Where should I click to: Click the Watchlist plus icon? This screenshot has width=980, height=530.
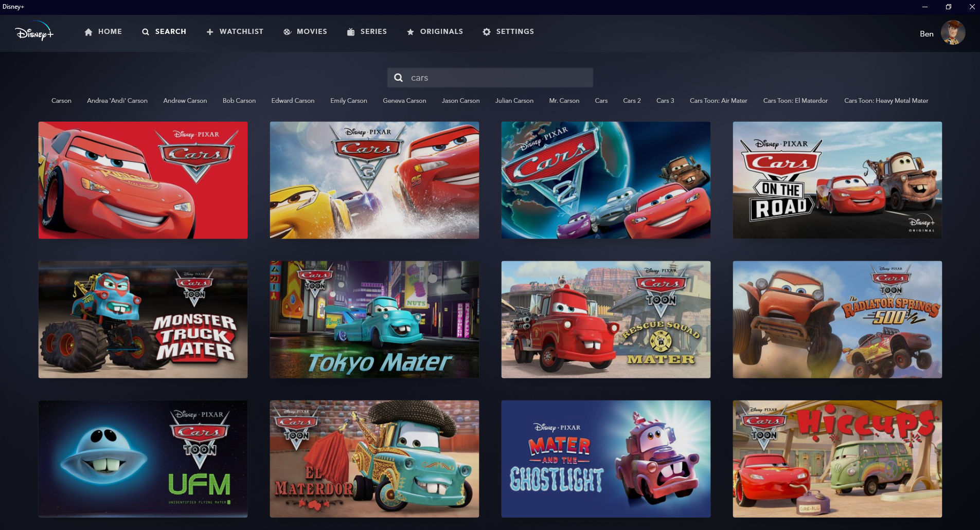click(210, 32)
